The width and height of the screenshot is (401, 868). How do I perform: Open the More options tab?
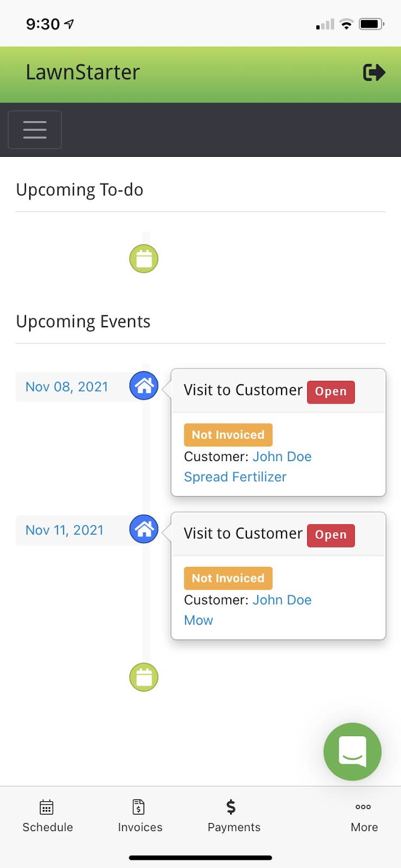coord(364,816)
